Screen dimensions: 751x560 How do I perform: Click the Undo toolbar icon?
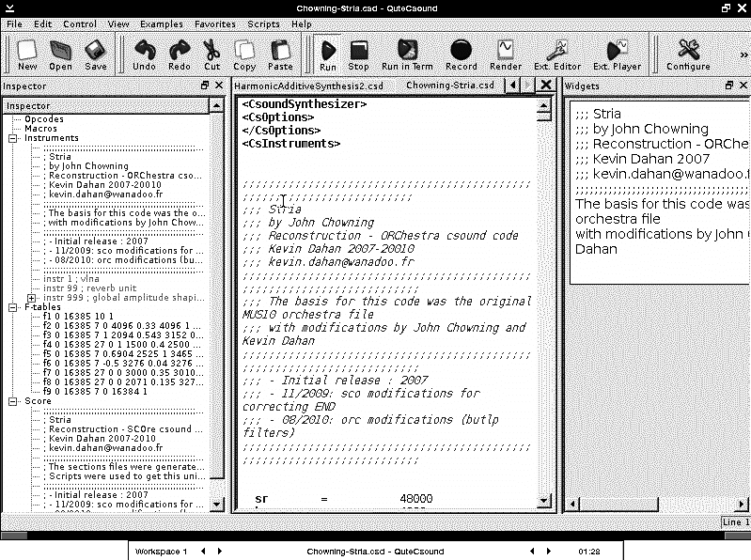144,54
